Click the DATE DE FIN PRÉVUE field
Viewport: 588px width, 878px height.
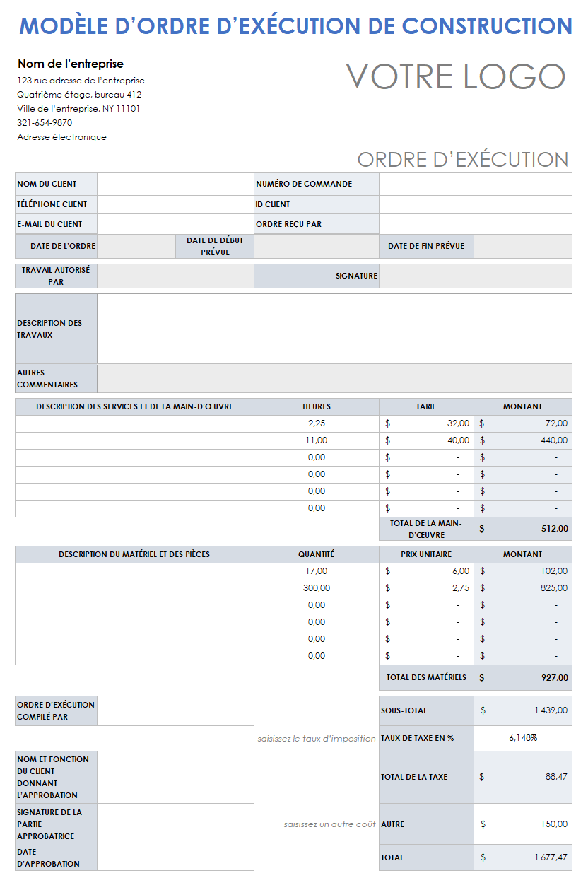tap(527, 246)
